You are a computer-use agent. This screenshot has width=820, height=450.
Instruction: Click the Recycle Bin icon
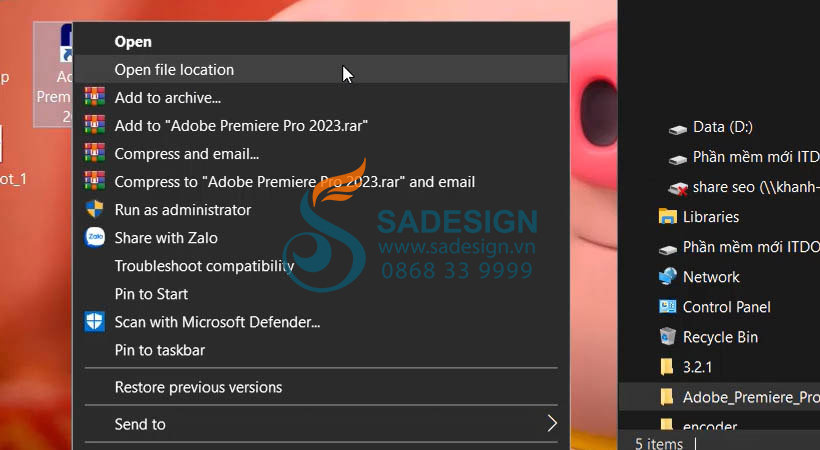[667, 336]
